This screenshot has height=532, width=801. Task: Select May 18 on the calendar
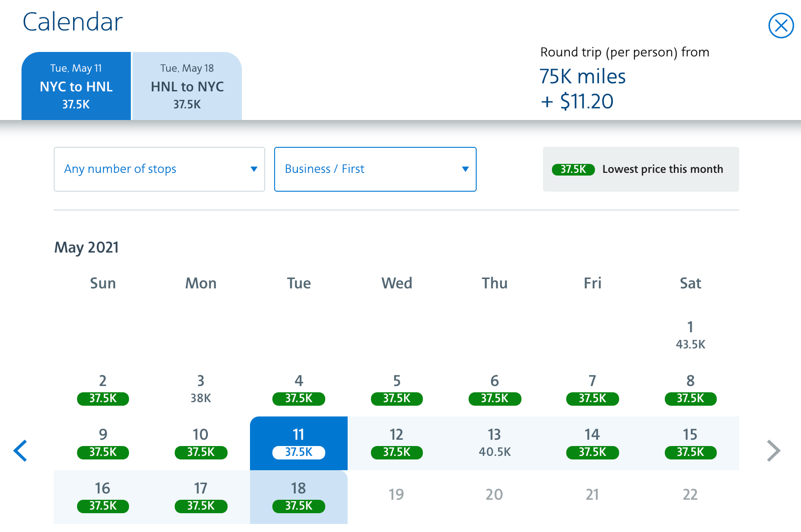[298, 497]
